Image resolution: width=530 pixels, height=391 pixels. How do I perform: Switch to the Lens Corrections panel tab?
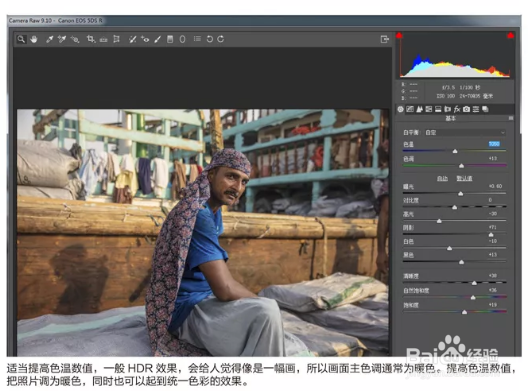448,109
